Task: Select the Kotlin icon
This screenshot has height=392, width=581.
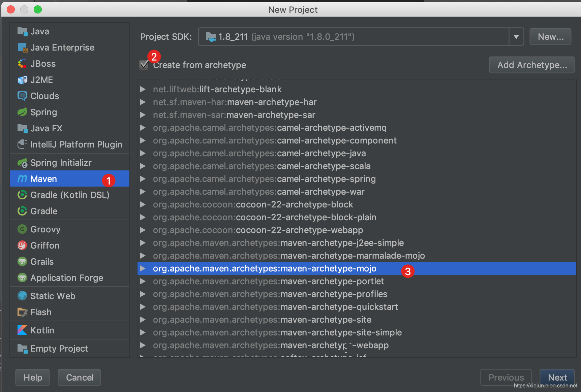Action: tap(22, 330)
